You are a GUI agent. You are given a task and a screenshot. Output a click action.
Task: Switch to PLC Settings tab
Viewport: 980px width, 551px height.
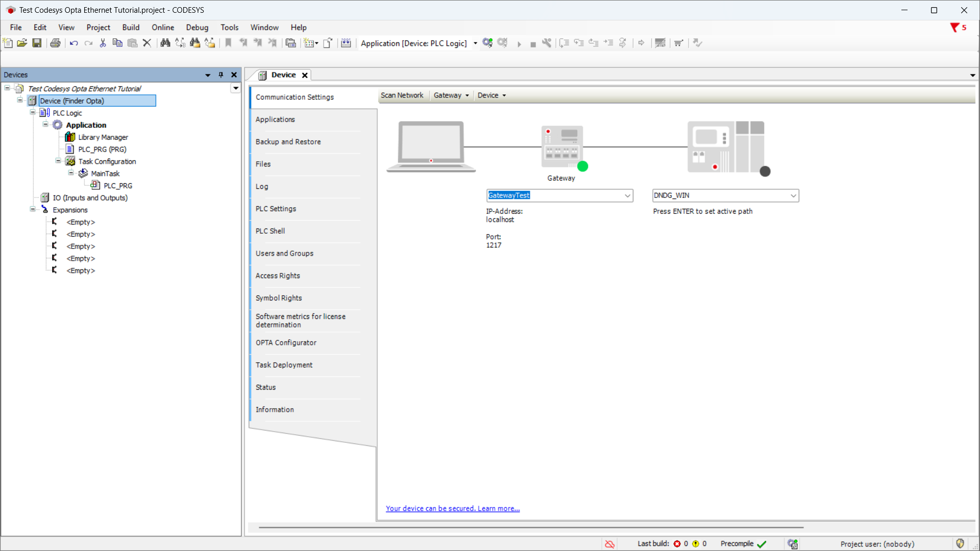point(276,209)
